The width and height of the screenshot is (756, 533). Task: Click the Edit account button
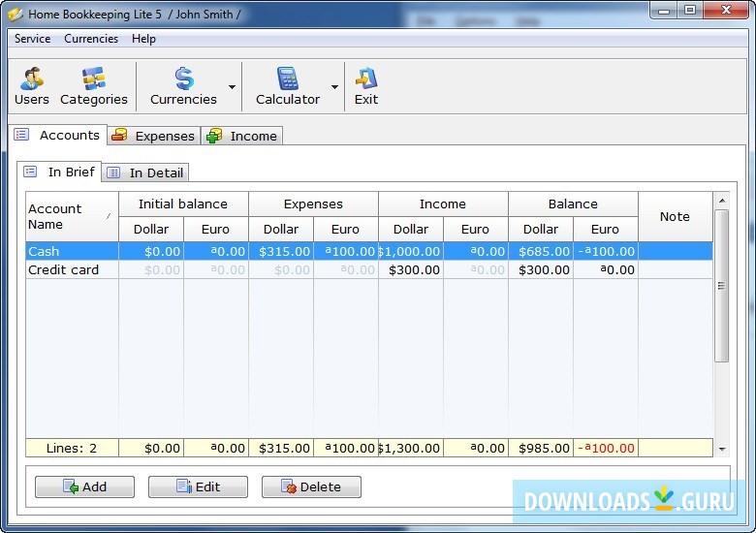point(198,486)
